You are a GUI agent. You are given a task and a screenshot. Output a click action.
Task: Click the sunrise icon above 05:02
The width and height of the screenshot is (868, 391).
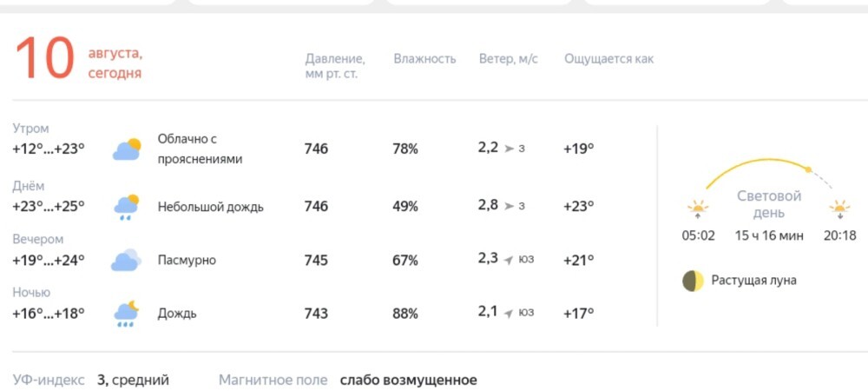698,209
